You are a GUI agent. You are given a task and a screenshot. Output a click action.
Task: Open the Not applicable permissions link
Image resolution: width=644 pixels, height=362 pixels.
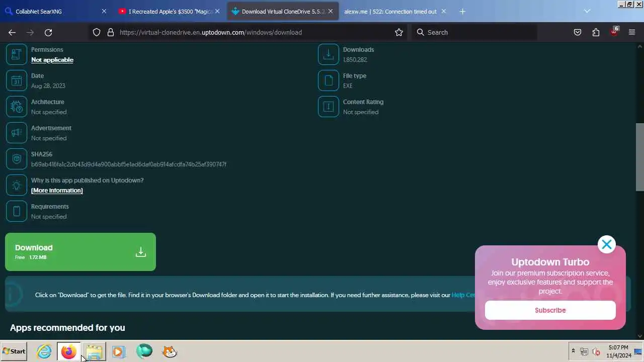tap(52, 60)
